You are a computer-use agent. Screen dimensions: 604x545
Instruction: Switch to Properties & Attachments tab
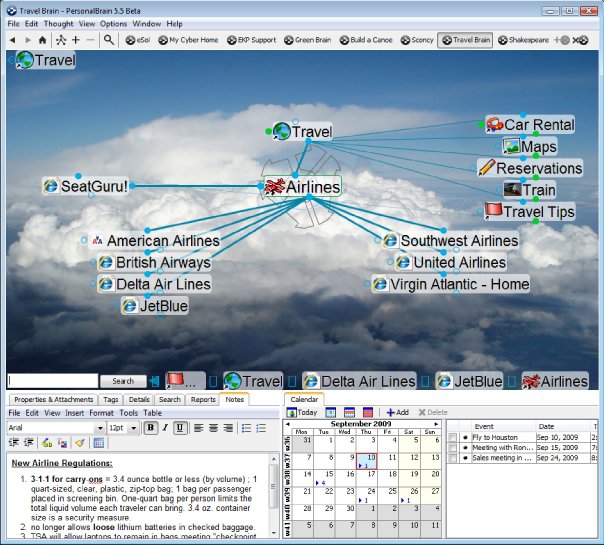[53, 399]
